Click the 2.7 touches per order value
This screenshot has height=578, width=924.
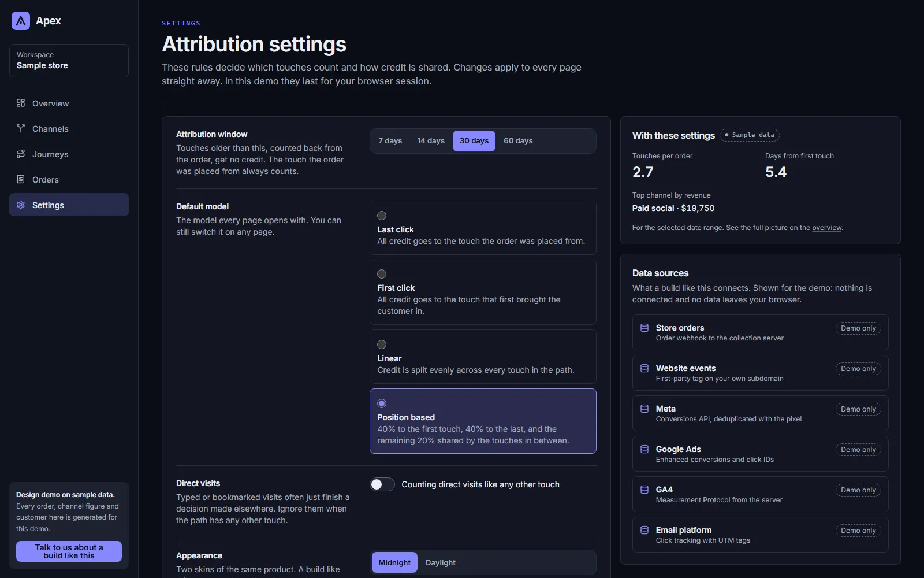[643, 172]
